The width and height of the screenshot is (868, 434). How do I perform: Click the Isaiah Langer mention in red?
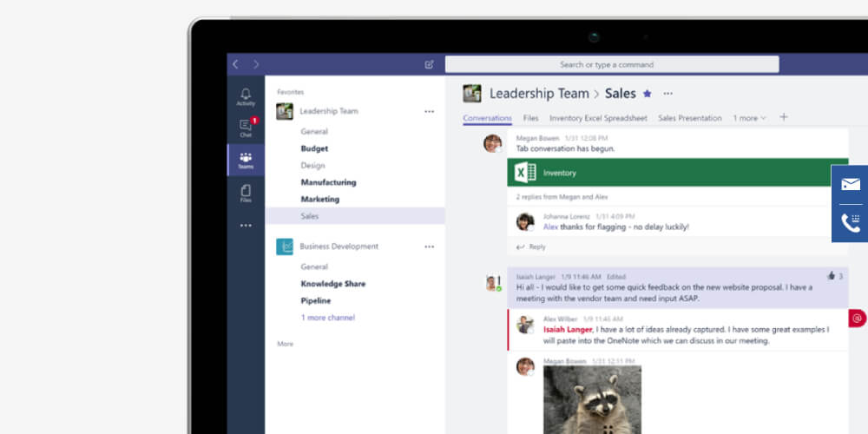[568, 330]
